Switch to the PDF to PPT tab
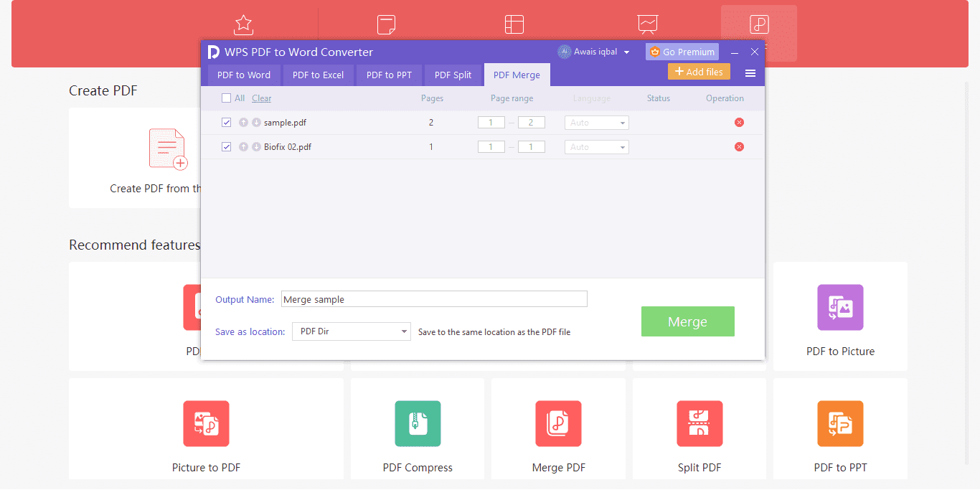Screen dimensions: 980x490 point(389,75)
